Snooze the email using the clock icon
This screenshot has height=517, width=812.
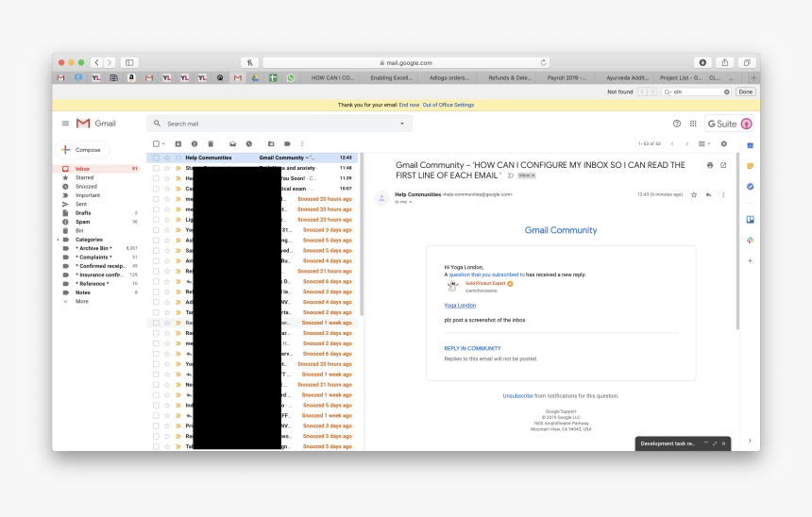(x=249, y=143)
